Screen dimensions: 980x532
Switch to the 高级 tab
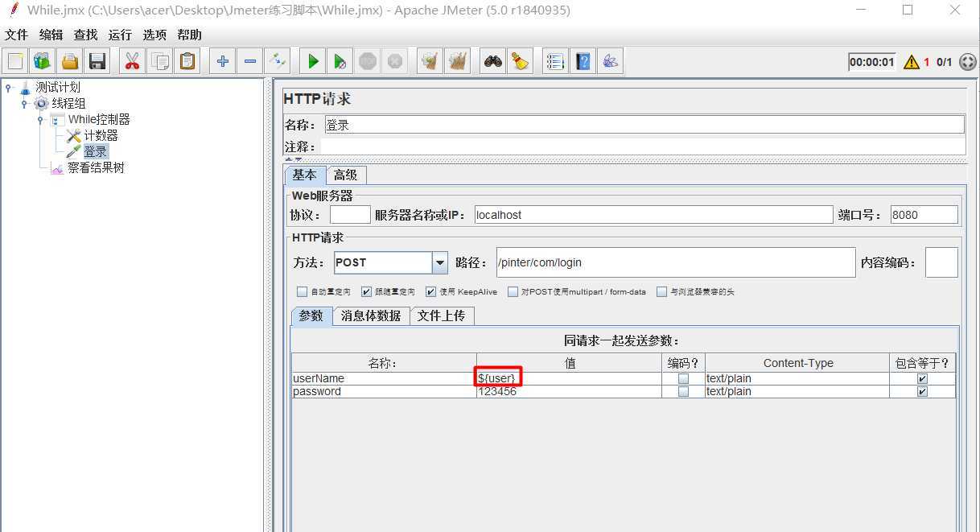(x=346, y=175)
